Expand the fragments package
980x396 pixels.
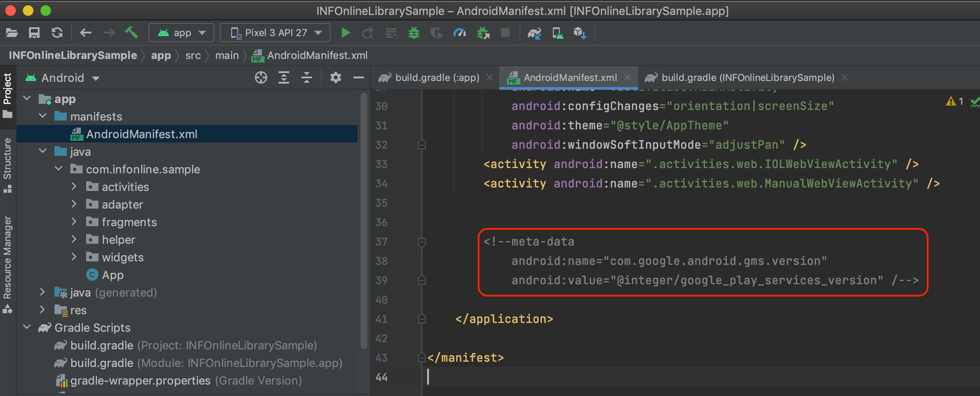(74, 222)
